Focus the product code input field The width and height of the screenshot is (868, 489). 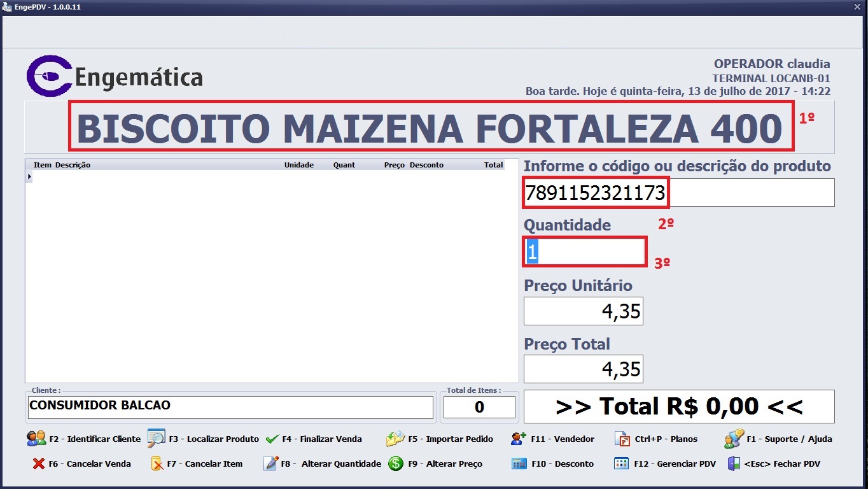[679, 192]
